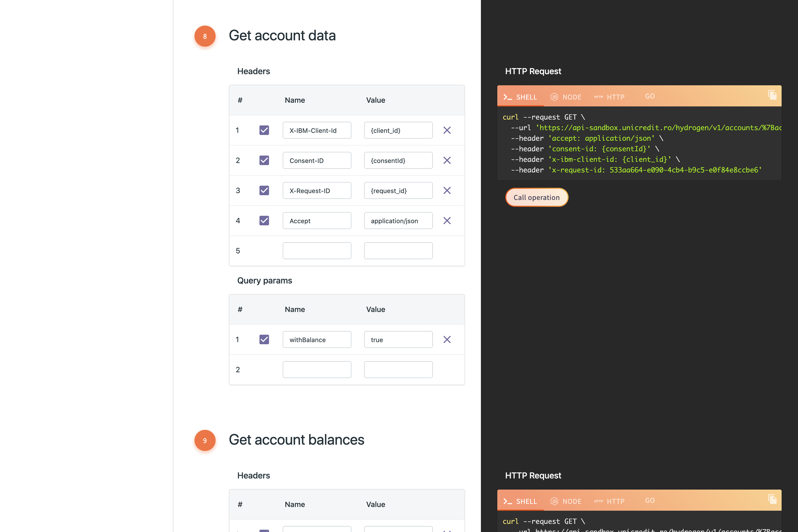Remove the X-Request-ID header row
Screen dimensions: 798x532
pyautogui.click(x=447, y=191)
